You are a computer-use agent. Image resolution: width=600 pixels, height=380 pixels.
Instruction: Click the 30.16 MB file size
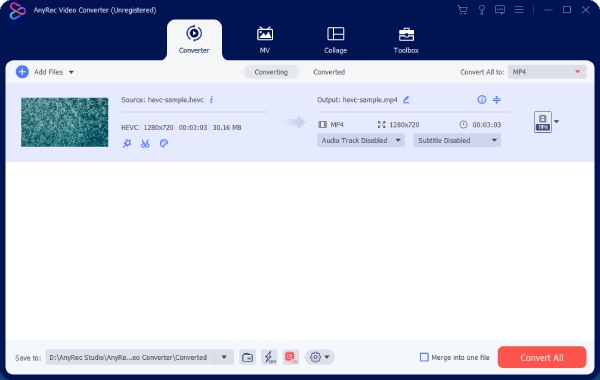pos(227,127)
